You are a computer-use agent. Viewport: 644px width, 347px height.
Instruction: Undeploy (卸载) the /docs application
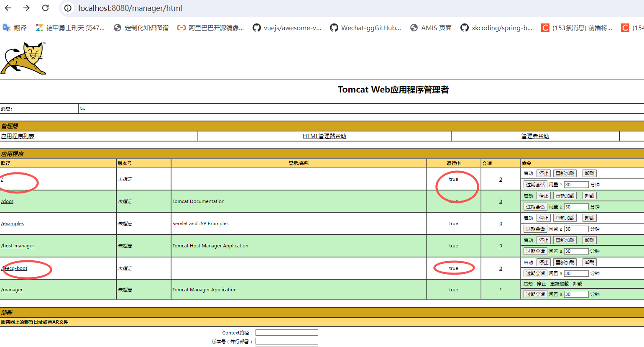coord(590,195)
